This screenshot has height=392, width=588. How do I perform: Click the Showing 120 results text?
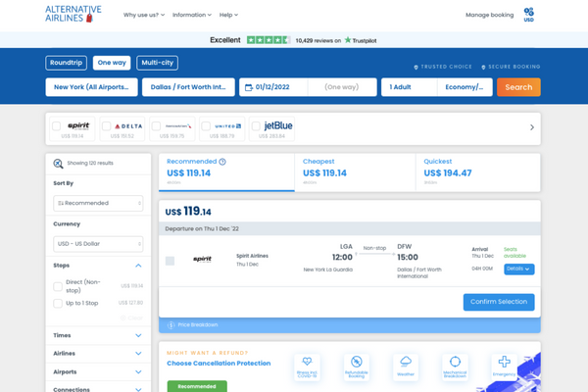click(x=90, y=164)
